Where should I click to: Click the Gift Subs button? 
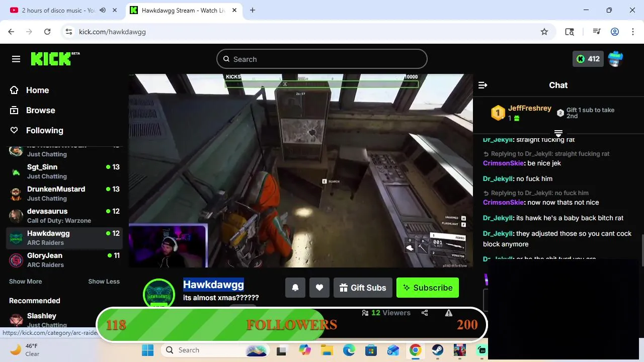(363, 288)
